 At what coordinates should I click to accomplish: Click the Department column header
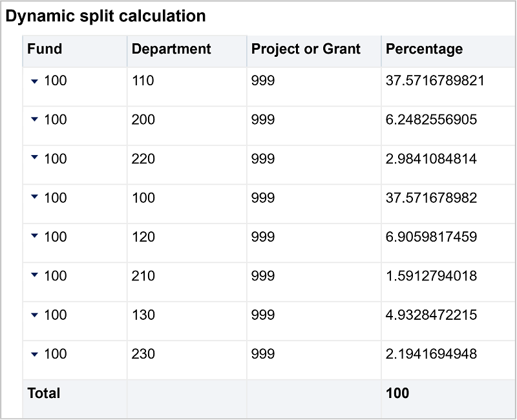click(171, 50)
